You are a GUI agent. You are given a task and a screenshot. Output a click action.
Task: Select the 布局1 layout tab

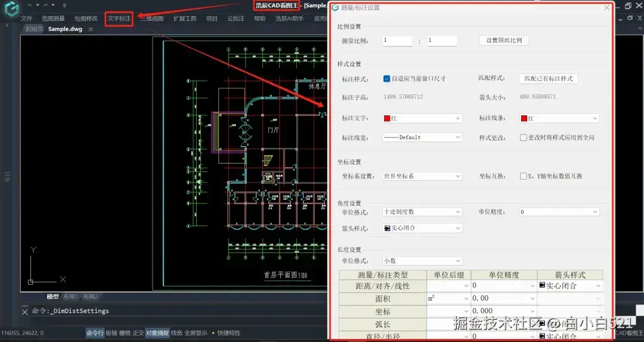point(70,297)
